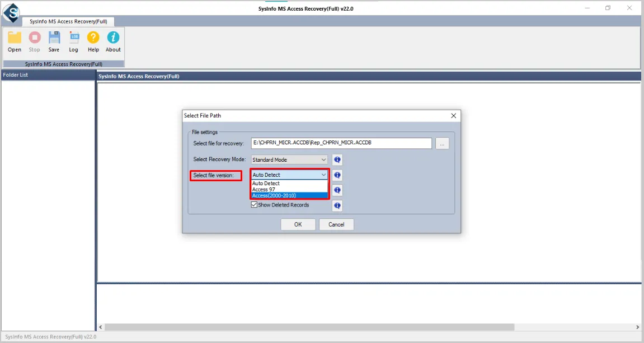Confirm dialog with OK button
The width and height of the screenshot is (644, 343).
click(x=298, y=224)
